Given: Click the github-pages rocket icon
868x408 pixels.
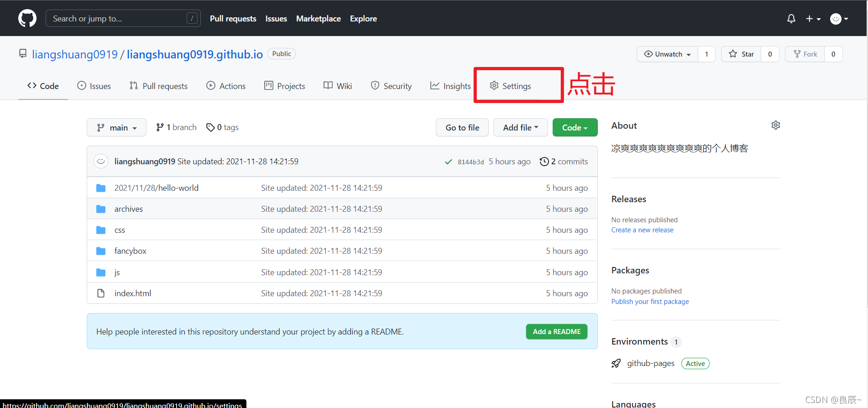Looking at the screenshot, I should [x=616, y=363].
